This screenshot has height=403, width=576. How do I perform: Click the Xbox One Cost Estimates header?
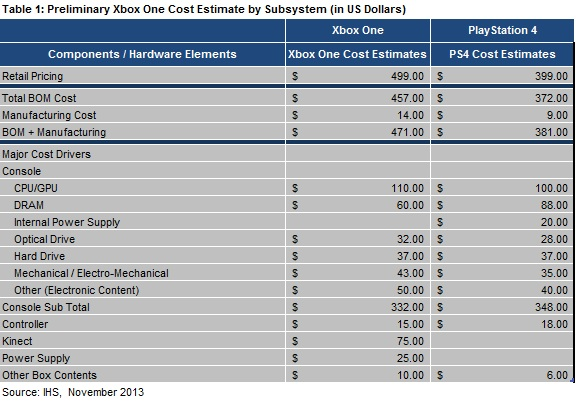point(357,54)
